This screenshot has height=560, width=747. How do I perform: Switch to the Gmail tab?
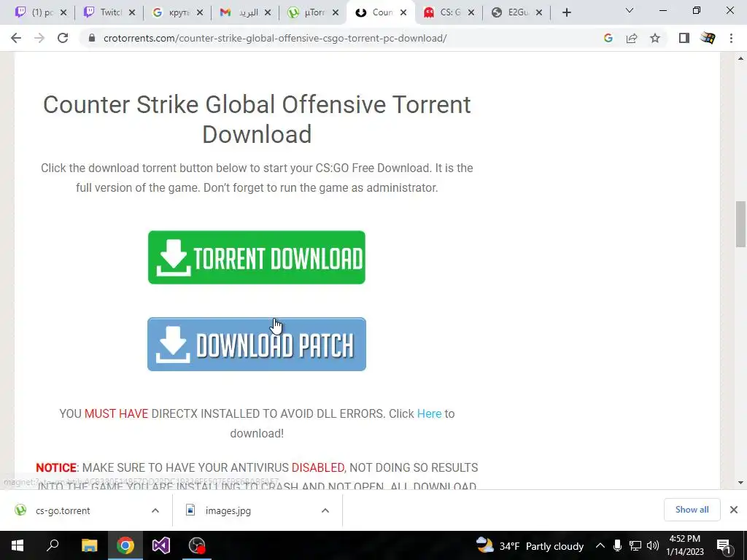pyautogui.click(x=241, y=12)
